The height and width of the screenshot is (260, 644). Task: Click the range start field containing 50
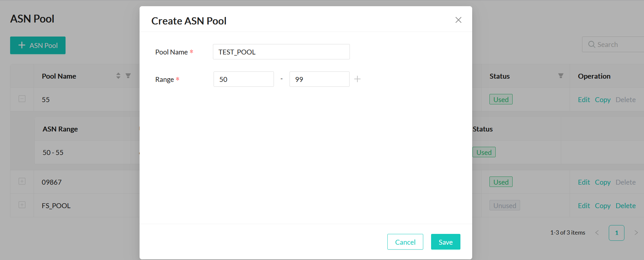coord(244,79)
